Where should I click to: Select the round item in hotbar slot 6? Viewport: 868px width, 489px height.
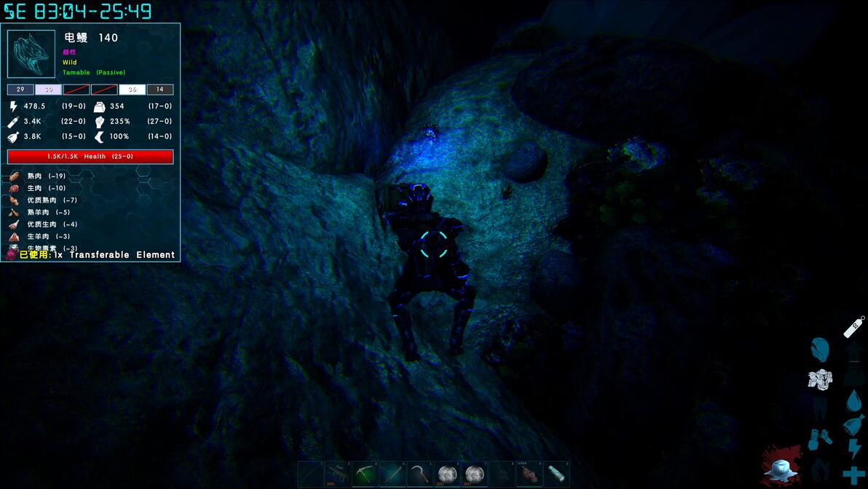(447, 474)
